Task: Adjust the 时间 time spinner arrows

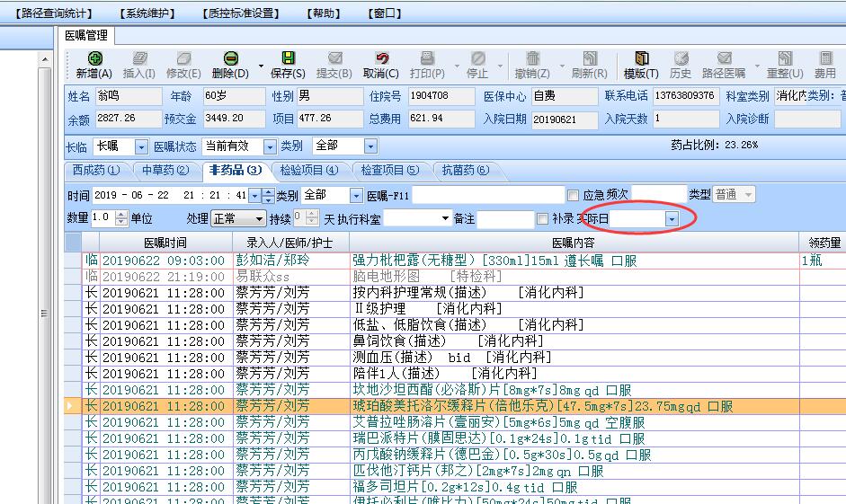Action: click(268, 196)
